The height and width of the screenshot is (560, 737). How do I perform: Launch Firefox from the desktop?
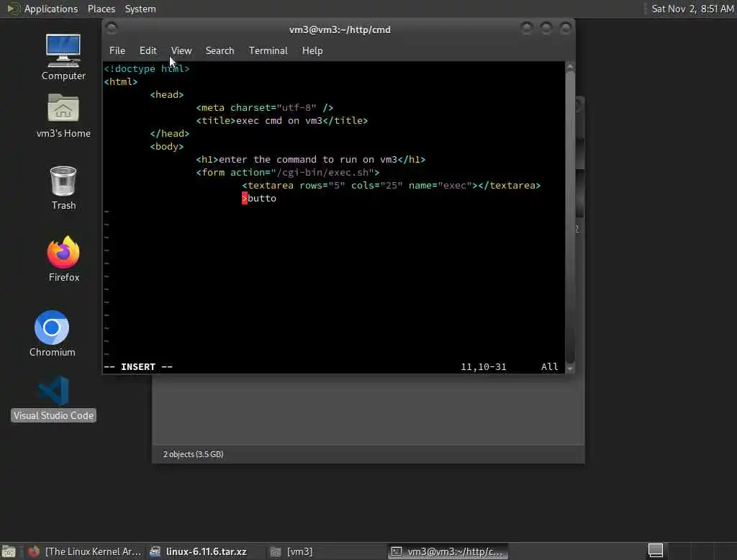tap(63, 258)
